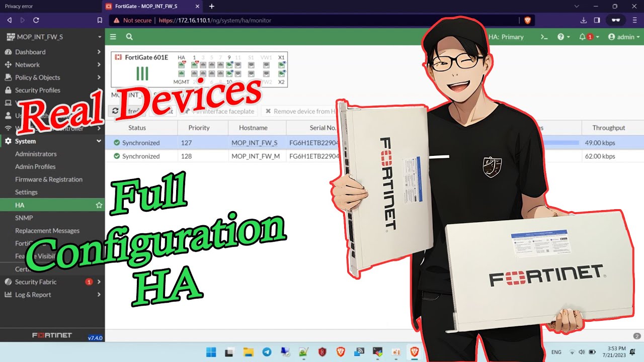This screenshot has height=362, width=644.
Task: Sort by the Hostname column header
Action: [253, 128]
